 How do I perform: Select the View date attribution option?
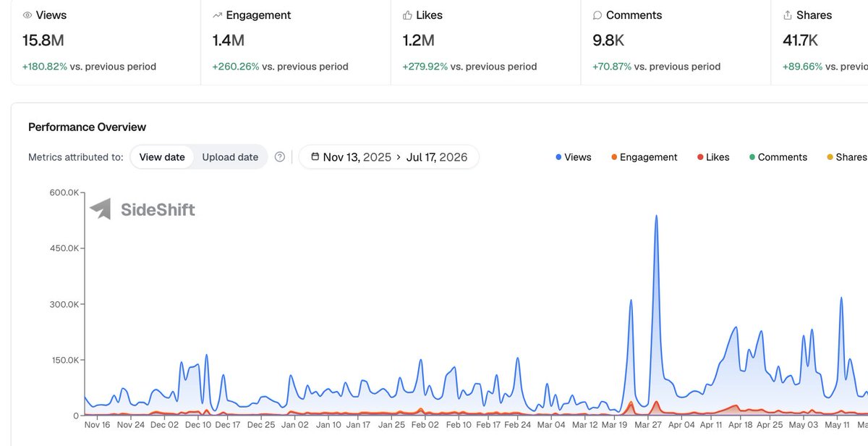pos(162,157)
